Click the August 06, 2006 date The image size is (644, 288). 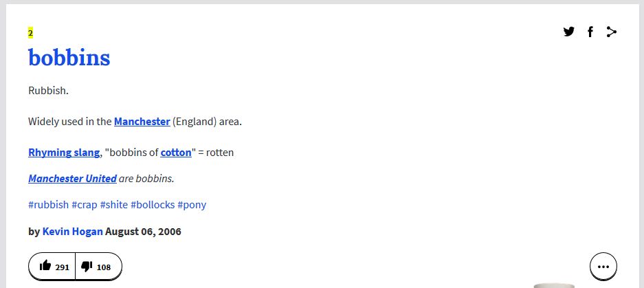[143, 232]
